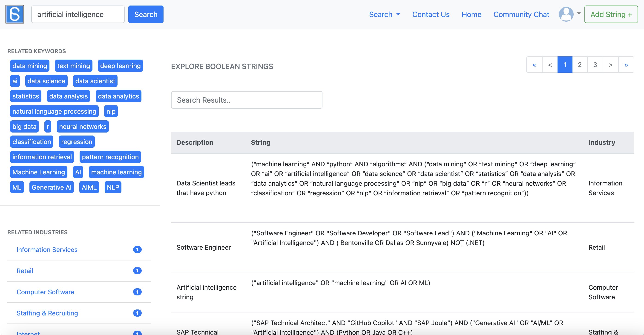Click the Retail industry count badge
Screen dimensions: 644x335
(x=137, y=271)
